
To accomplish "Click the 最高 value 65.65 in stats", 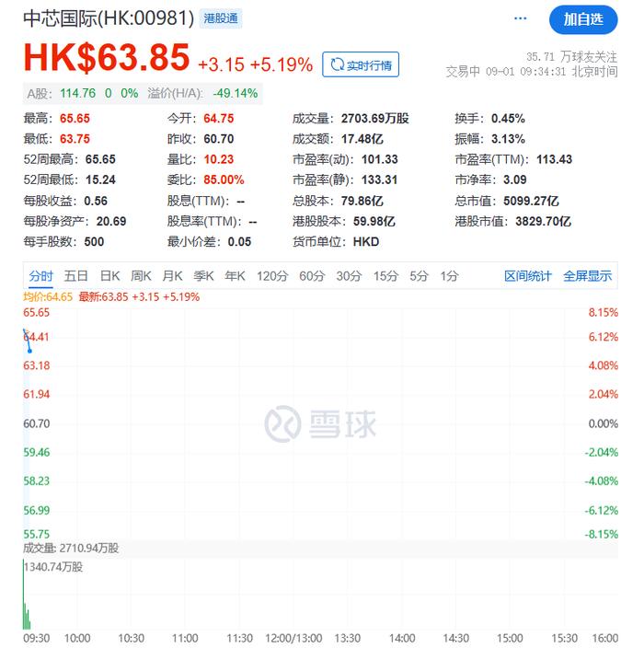I will click(x=75, y=119).
